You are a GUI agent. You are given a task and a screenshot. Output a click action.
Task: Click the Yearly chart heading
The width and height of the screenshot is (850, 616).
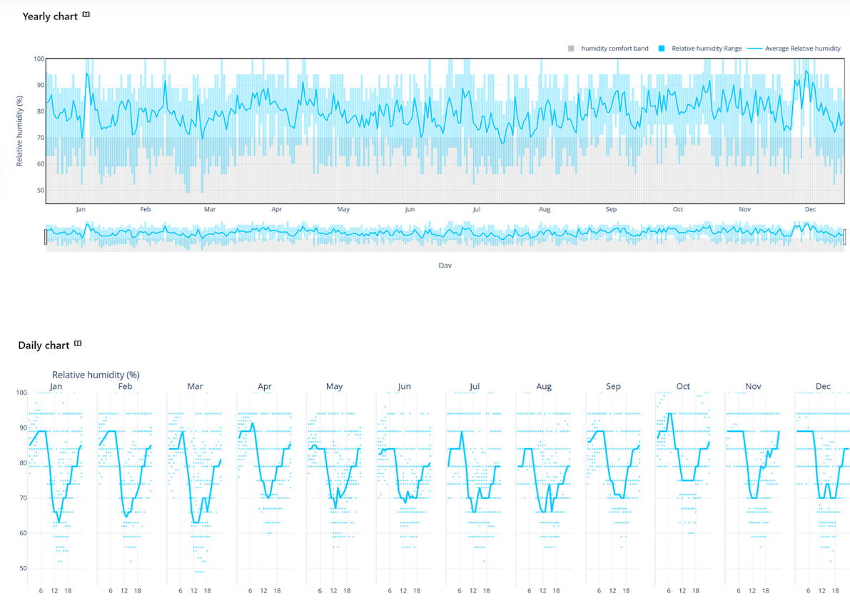(x=50, y=16)
